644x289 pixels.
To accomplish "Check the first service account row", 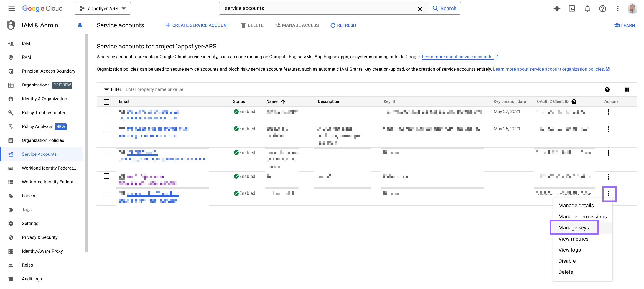I will pyautogui.click(x=106, y=112).
